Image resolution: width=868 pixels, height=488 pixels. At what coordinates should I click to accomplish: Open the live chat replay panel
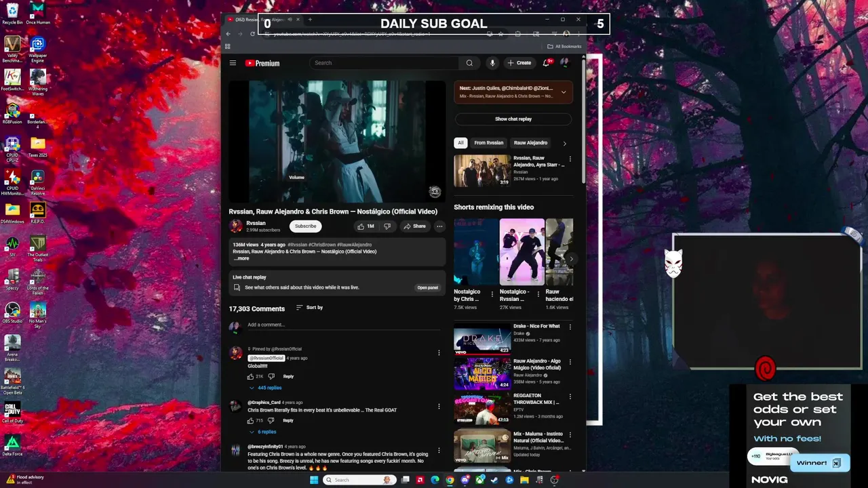(427, 287)
